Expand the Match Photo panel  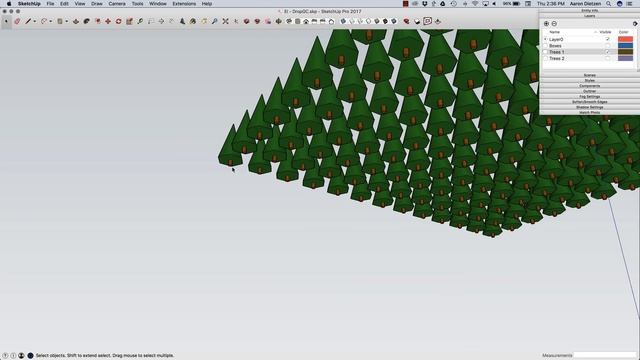pyautogui.click(x=589, y=112)
